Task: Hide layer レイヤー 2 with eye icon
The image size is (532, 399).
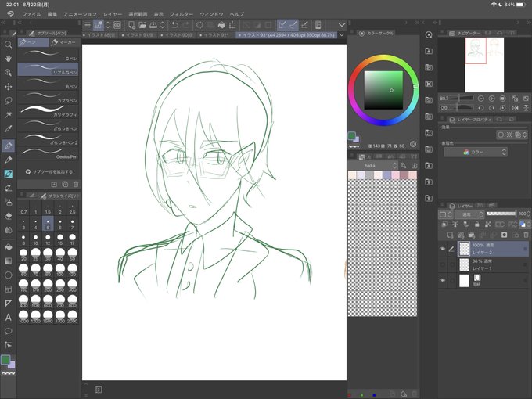Action: pos(443,249)
